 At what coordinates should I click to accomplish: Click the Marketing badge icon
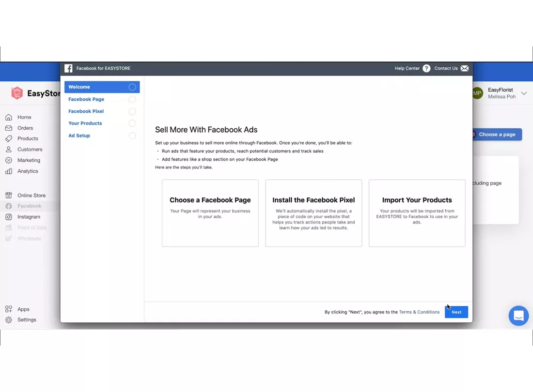click(x=9, y=160)
